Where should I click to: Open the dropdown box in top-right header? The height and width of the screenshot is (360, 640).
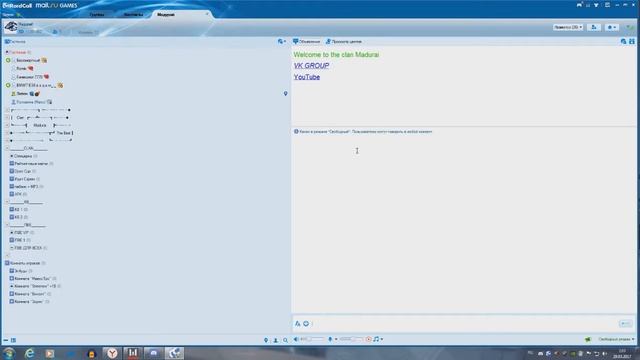pyautogui.click(x=568, y=27)
